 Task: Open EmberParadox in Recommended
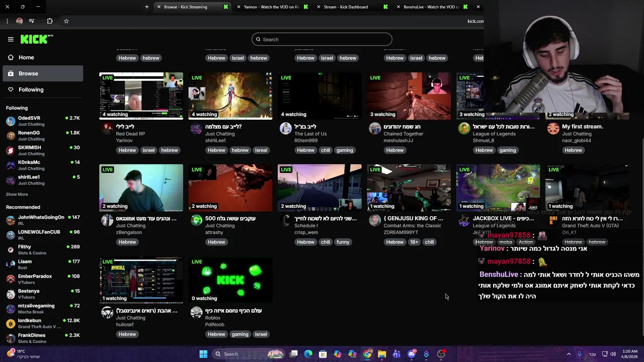click(x=43, y=279)
